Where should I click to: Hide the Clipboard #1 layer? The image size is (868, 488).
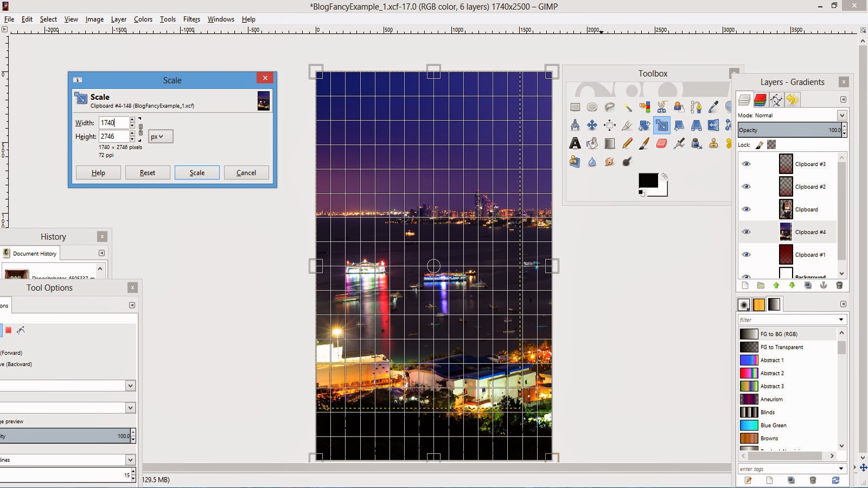click(x=746, y=255)
